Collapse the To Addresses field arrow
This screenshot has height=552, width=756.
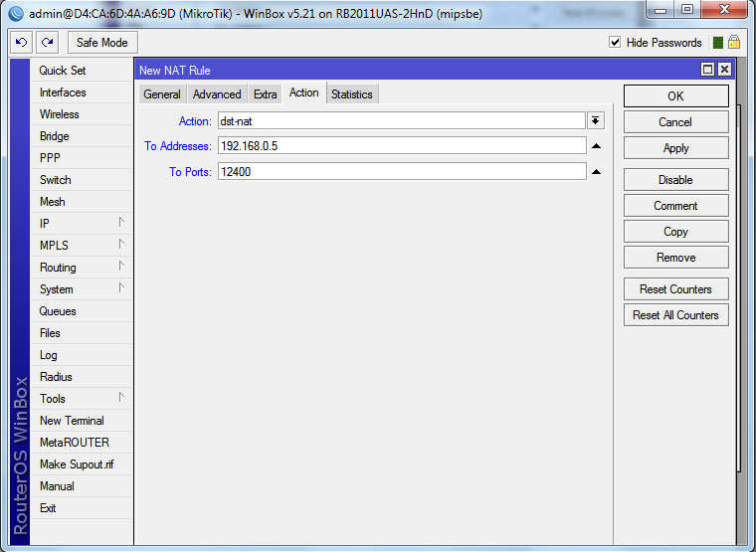[596, 146]
